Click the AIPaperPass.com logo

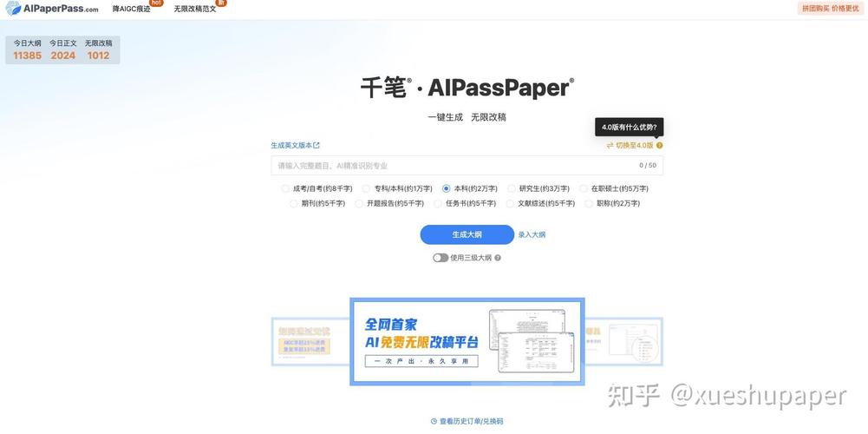click(x=51, y=9)
